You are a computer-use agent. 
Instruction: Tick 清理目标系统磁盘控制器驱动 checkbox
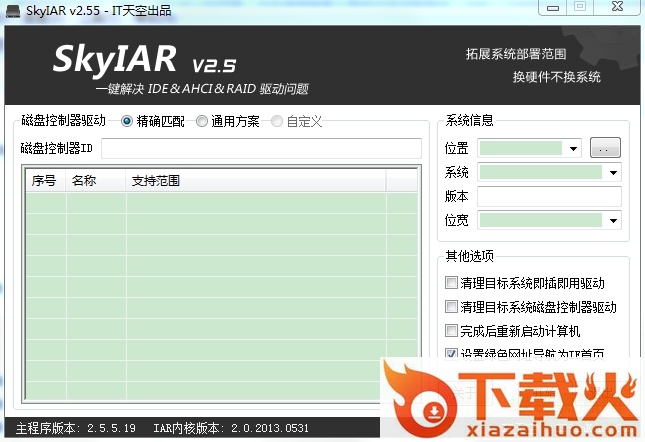click(x=451, y=307)
